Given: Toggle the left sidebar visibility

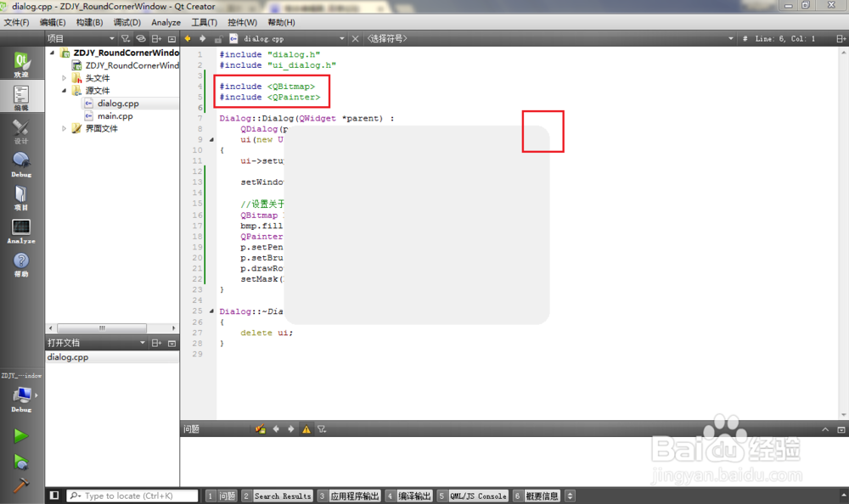Looking at the screenshot, I should [x=54, y=496].
